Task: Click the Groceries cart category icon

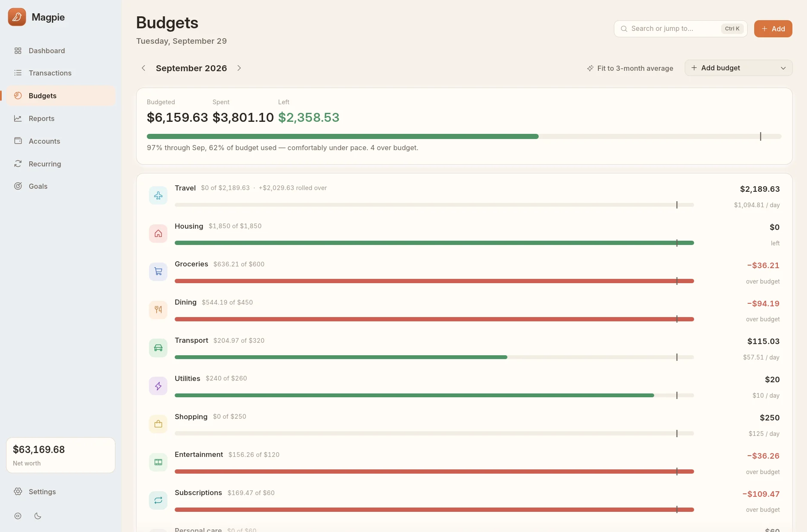Action: pyautogui.click(x=158, y=272)
